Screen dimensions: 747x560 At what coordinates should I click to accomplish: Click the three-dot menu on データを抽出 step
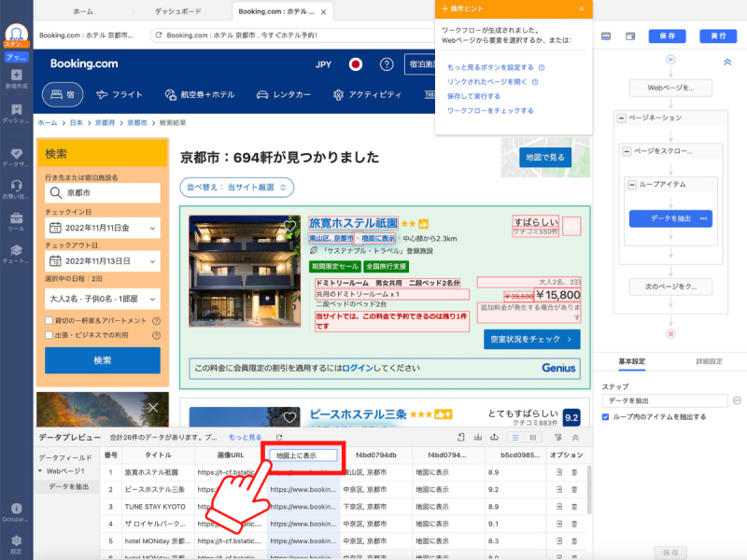[703, 218]
